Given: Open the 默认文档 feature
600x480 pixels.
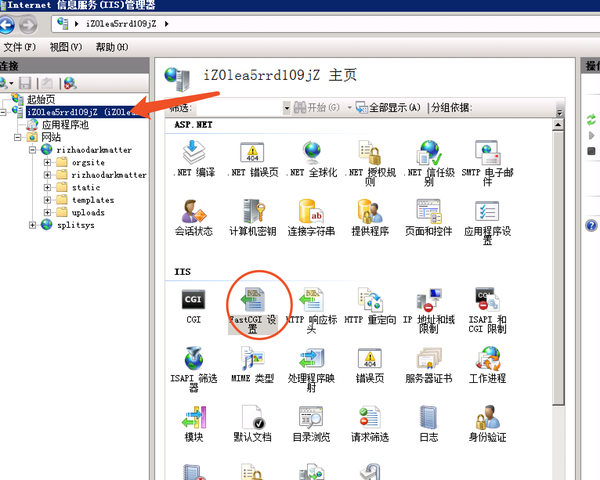Looking at the screenshot, I should pyautogui.click(x=253, y=424).
